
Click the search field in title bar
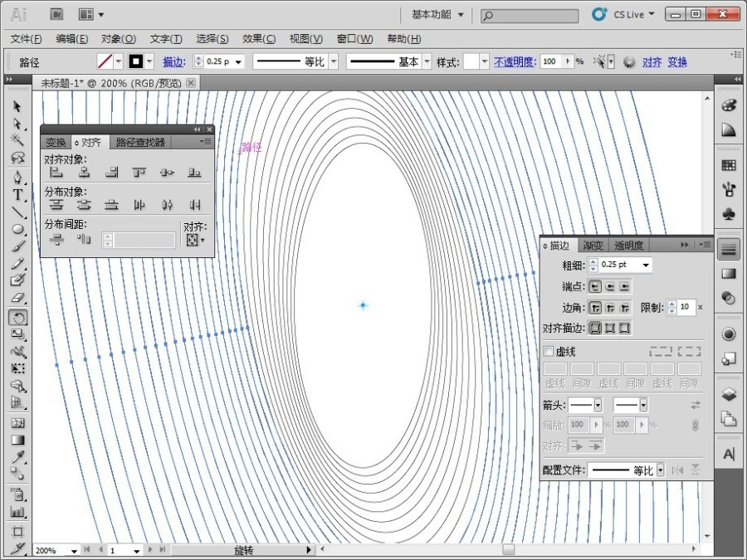(x=530, y=16)
